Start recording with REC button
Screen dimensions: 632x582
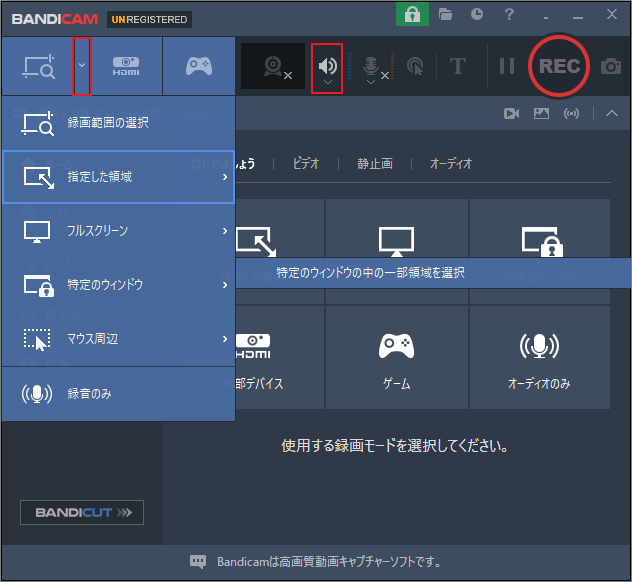tap(559, 66)
